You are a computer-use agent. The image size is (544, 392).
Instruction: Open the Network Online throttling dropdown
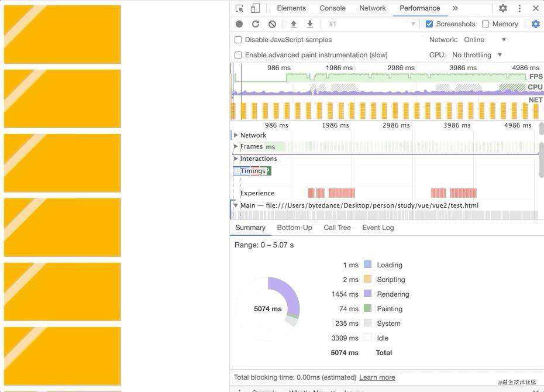click(485, 40)
